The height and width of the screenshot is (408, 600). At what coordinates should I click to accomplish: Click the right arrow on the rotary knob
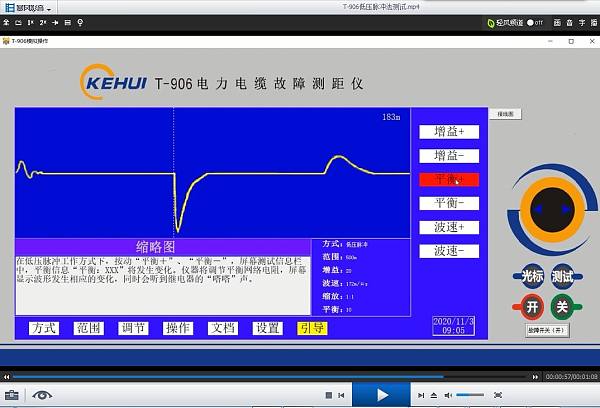pos(566,209)
